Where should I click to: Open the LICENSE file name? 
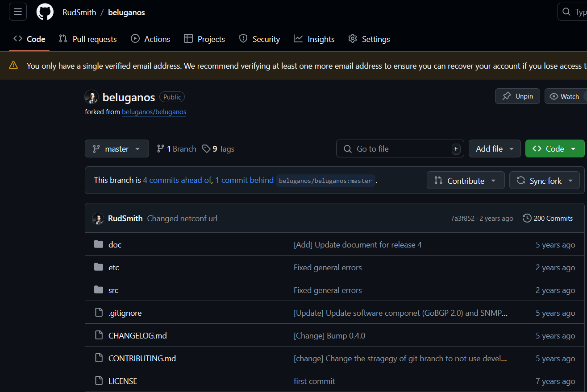(123, 381)
